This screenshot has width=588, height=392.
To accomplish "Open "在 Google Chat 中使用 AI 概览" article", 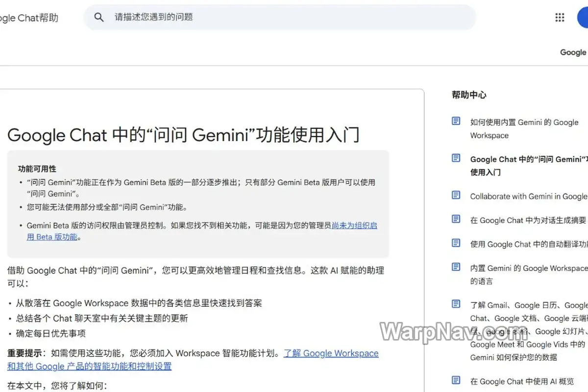I will point(522,382).
